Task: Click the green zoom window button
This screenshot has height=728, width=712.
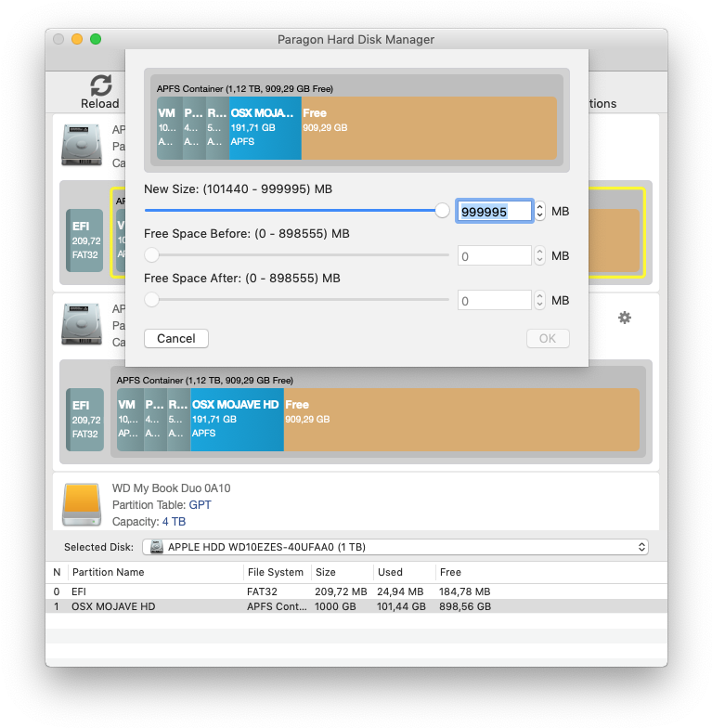Action: pyautogui.click(x=96, y=39)
